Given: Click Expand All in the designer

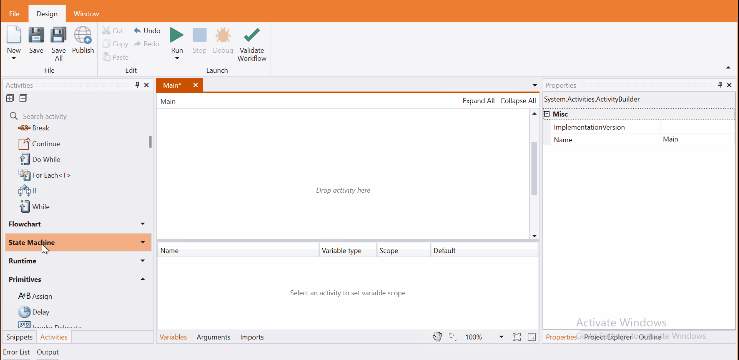Looking at the screenshot, I should [478, 101].
